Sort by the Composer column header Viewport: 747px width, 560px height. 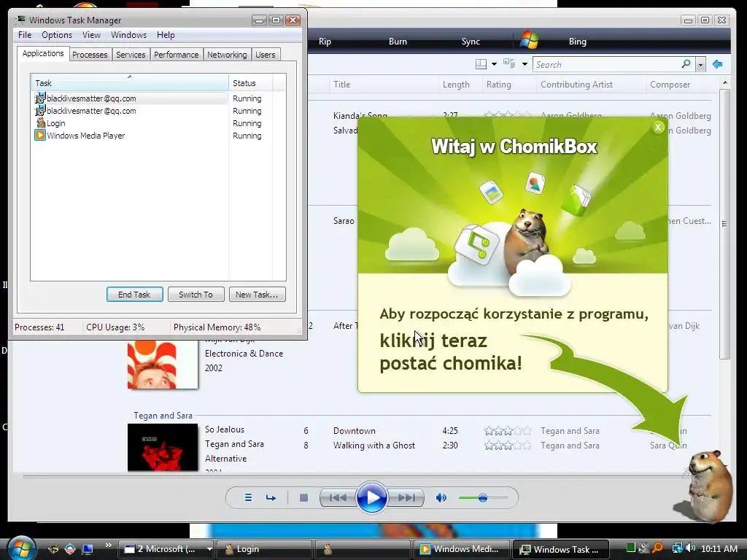681,85
